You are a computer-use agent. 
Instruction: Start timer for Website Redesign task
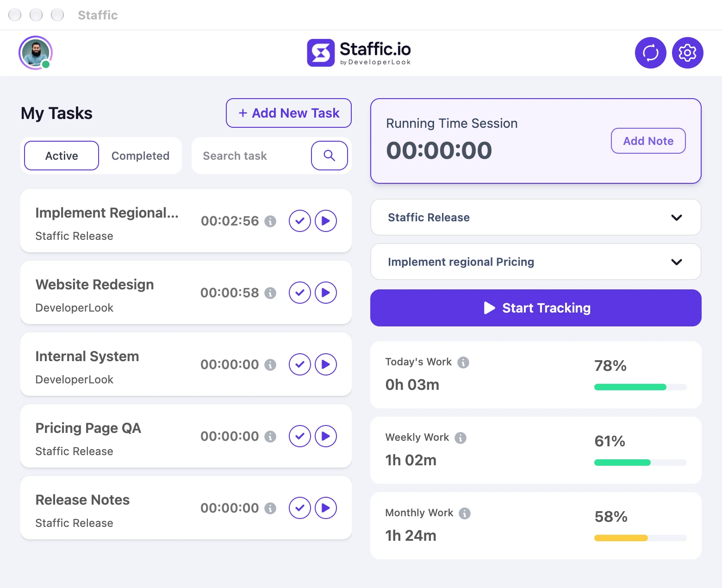[x=326, y=293]
